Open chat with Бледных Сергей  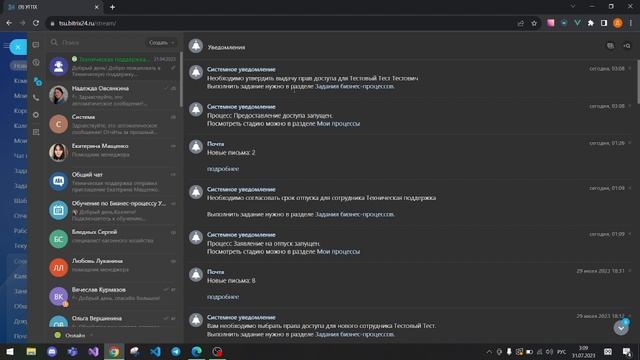[113, 238]
